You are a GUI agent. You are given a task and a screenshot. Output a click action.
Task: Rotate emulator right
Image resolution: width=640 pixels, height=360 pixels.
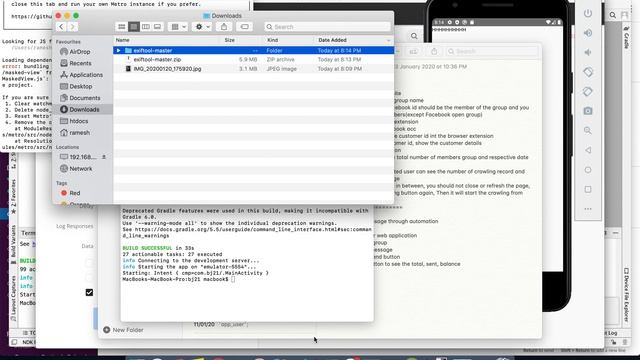point(588,91)
